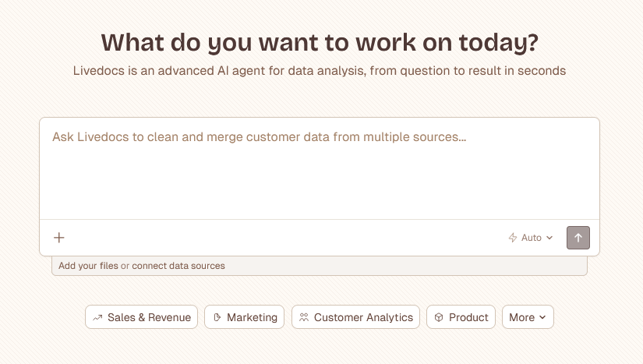Click the cube icon in Product chip

439,317
